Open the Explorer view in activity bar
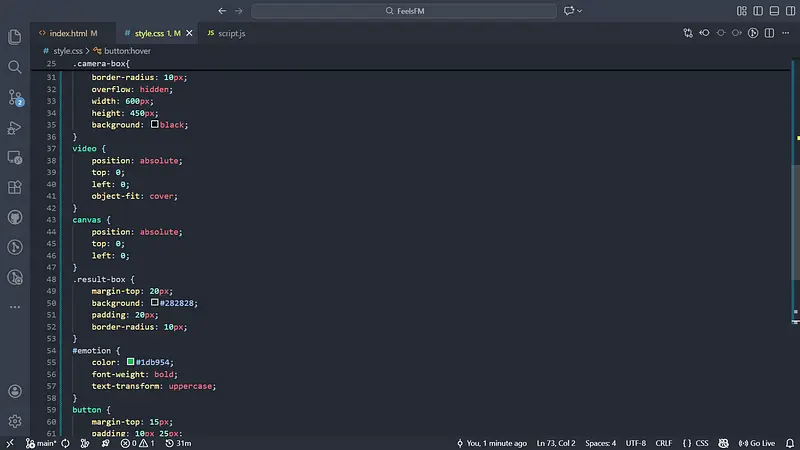 point(15,37)
